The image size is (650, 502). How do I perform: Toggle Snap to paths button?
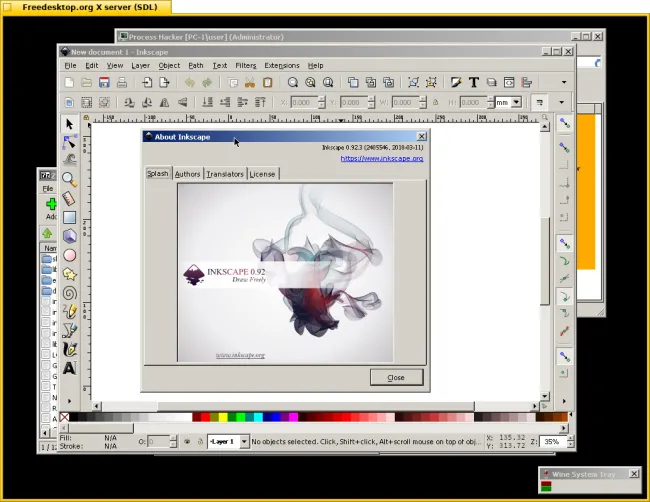click(x=564, y=261)
